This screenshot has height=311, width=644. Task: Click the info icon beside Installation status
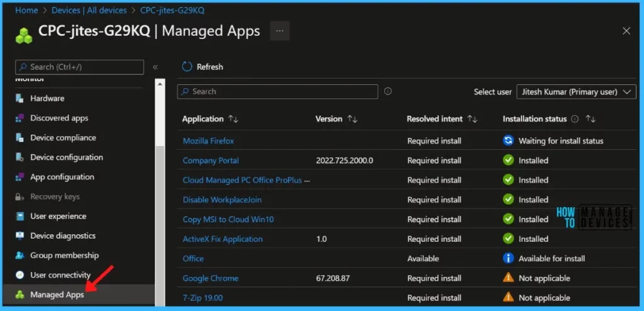[575, 119]
